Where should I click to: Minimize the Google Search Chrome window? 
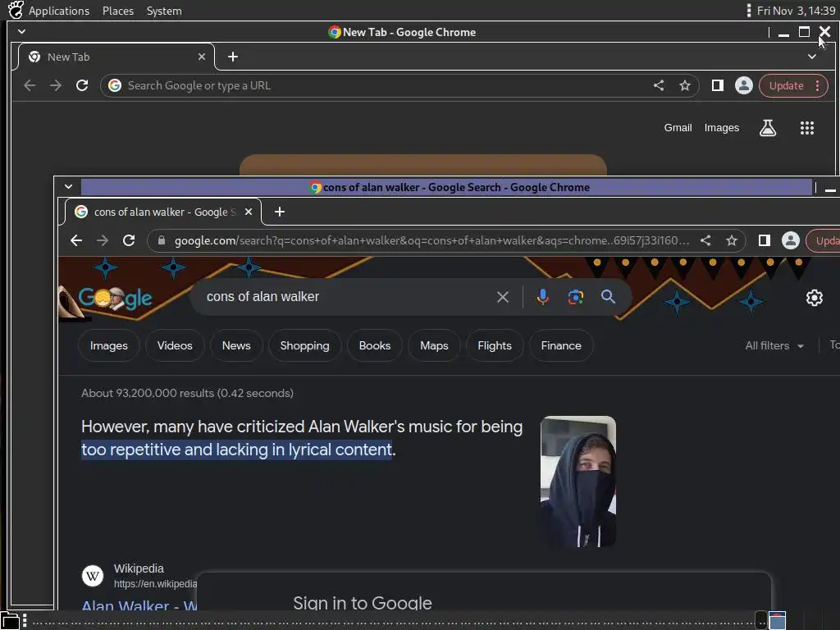830,188
